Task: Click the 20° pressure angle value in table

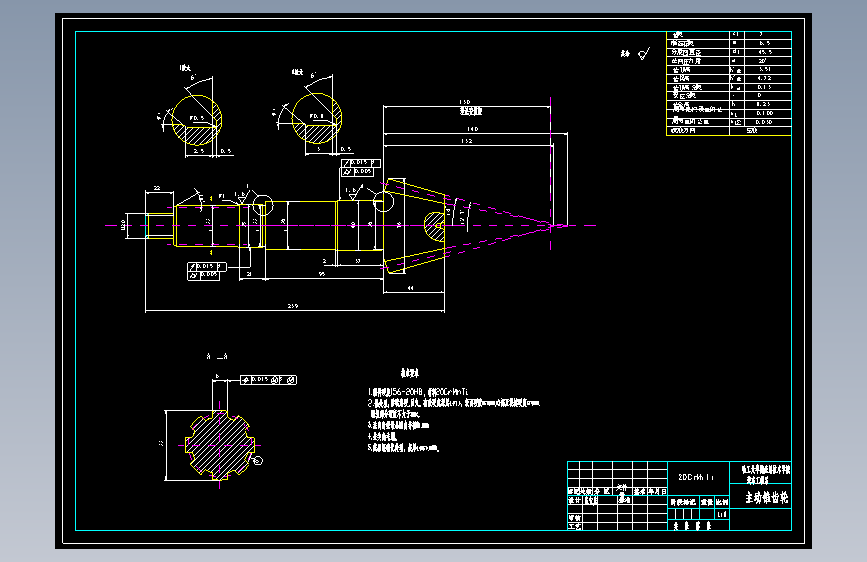Action: [763, 61]
